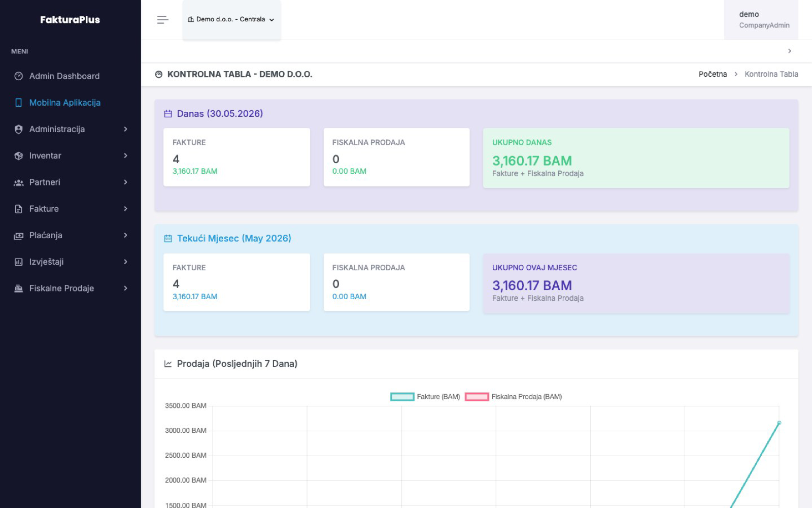
Task: Expand the Administracija submenu chevron
Action: 125,129
